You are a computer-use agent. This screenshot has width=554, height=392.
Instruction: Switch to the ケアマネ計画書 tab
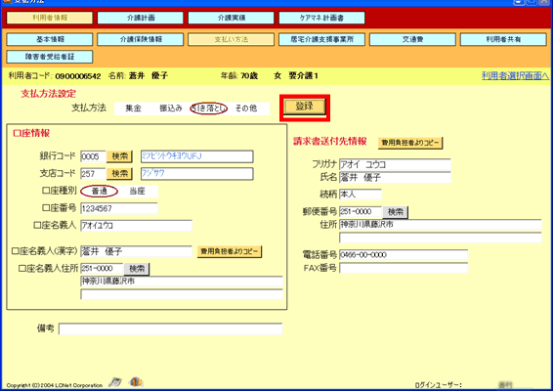321,18
